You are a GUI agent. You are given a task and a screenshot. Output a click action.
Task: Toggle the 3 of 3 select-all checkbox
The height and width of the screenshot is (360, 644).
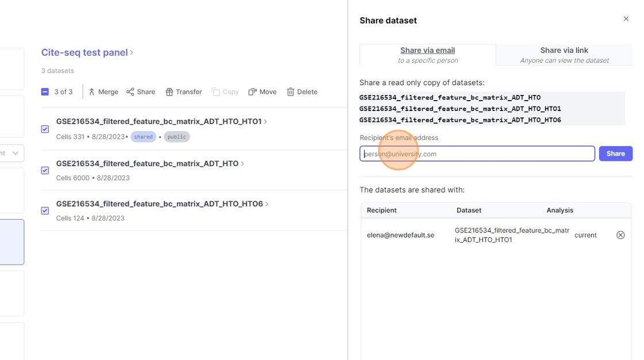[x=45, y=92]
